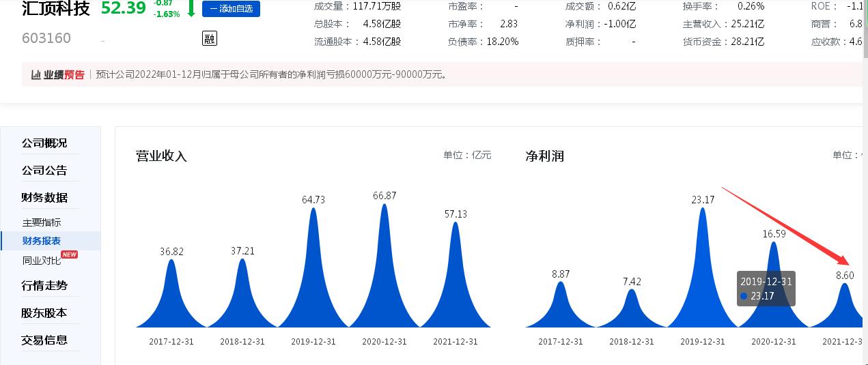
Task: Click the stock name 汇顶科技
Action: point(55,8)
